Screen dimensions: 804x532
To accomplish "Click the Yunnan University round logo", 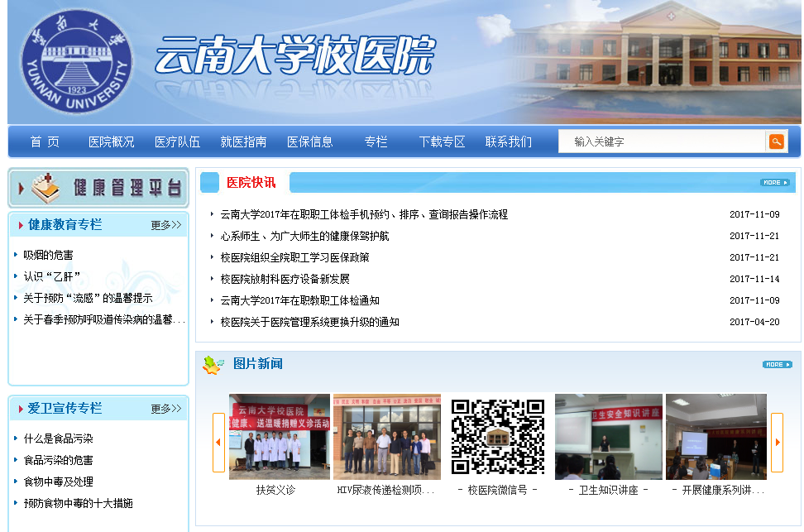I will point(76,62).
